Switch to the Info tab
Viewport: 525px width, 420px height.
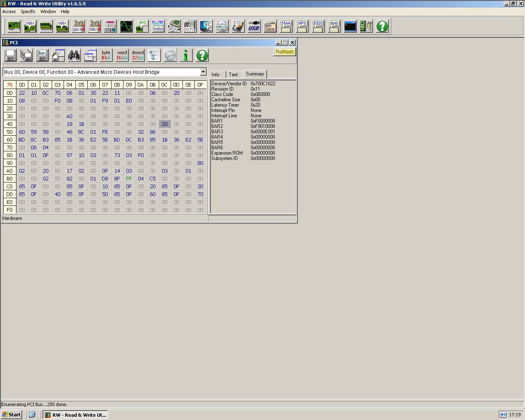tap(216, 75)
